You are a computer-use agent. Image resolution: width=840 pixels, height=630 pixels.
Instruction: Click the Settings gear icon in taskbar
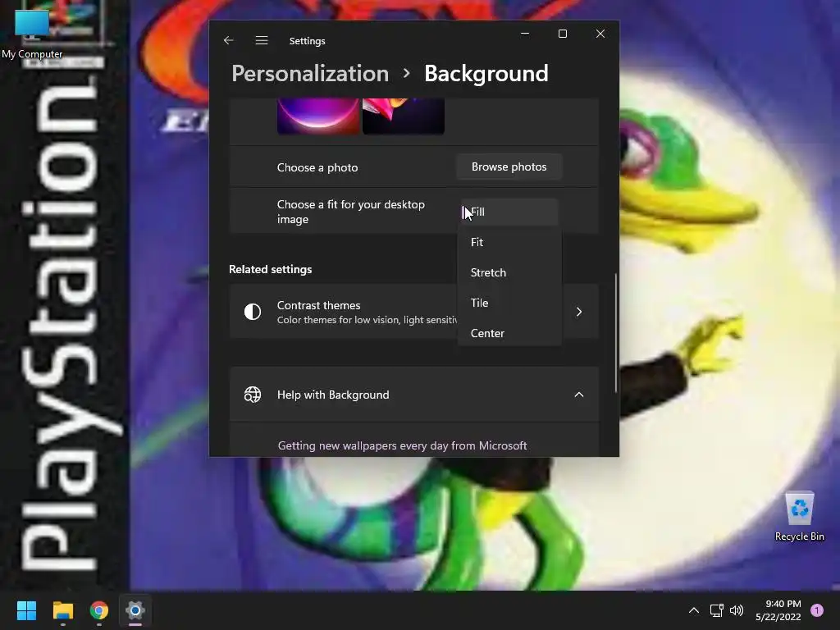(135, 610)
